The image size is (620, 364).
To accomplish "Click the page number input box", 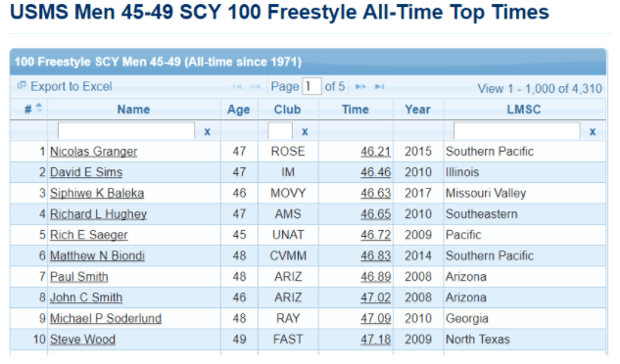I will tap(311, 86).
